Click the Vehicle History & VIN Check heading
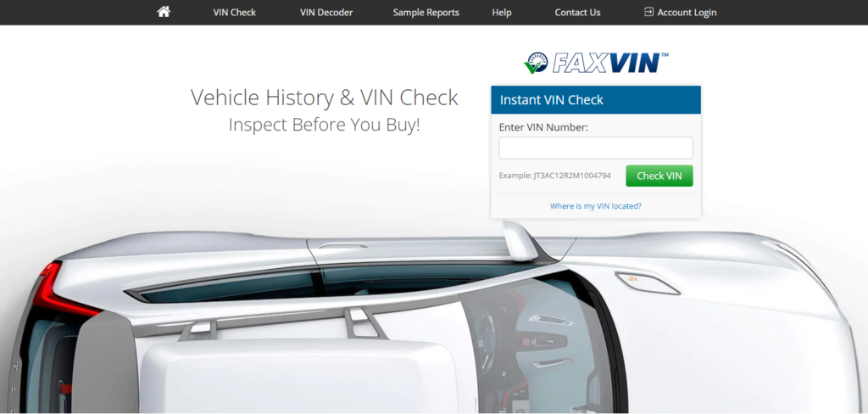This screenshot has width=868, height=414. coord(325,97)
